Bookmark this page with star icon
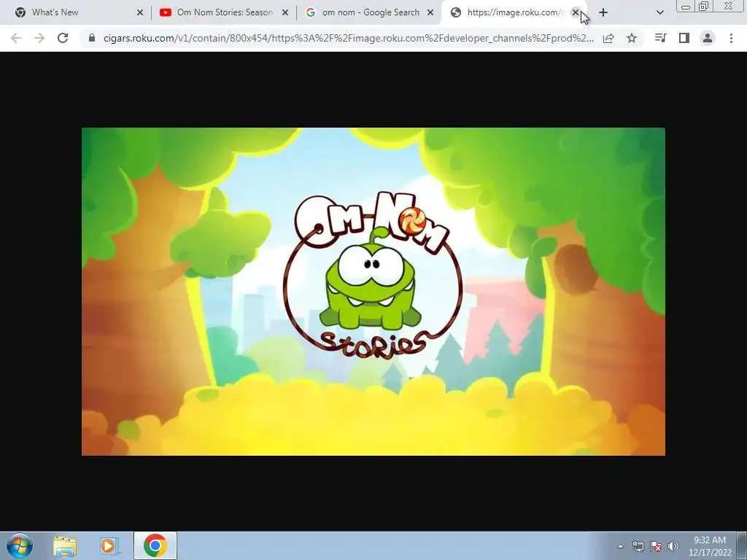The image size is (747, 560). coord(632,38)
